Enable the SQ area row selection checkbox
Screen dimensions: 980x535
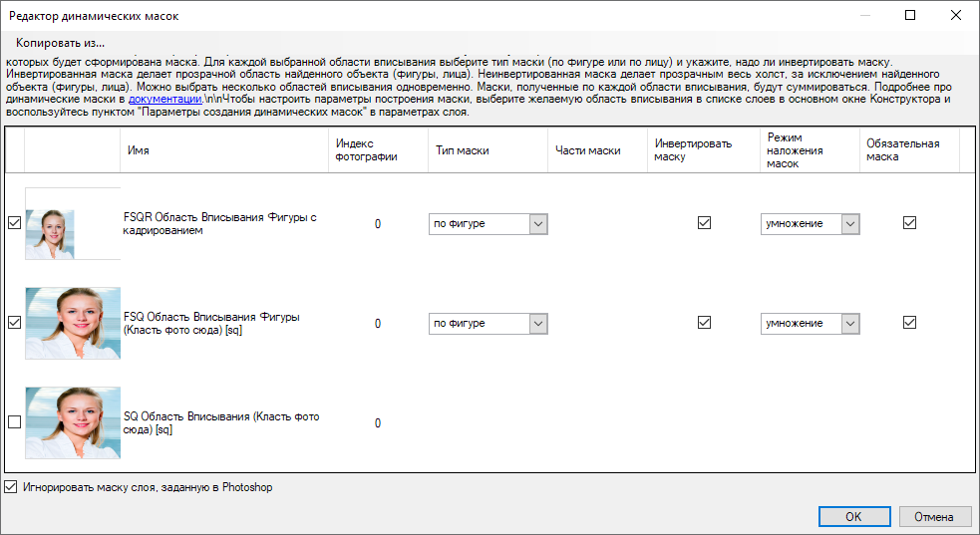pos(14,422)
